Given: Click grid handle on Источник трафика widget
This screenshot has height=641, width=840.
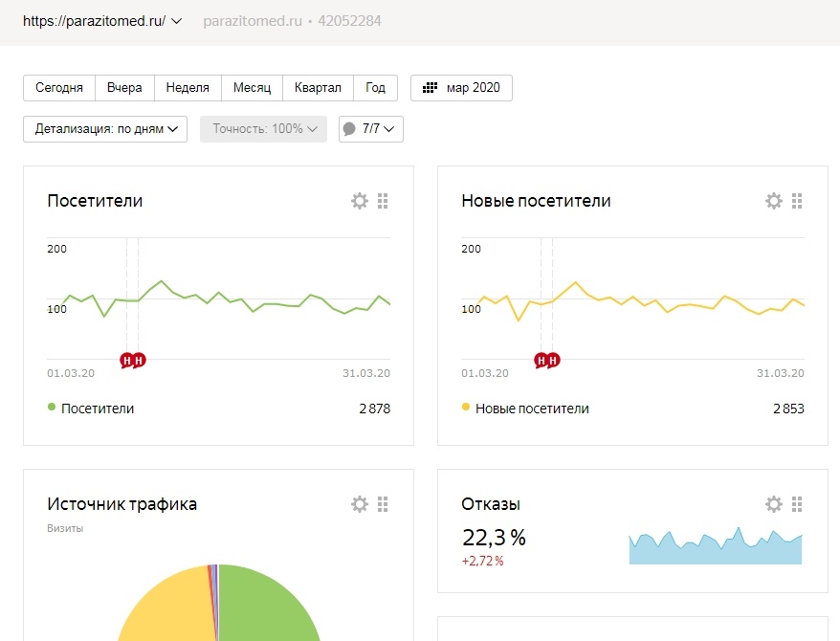Looking at the screenshot, I should [383, 504].
